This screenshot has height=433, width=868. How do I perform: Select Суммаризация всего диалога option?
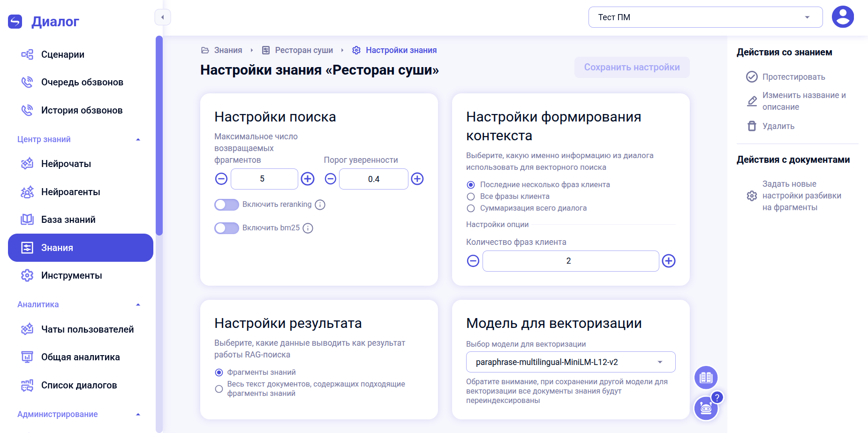471,208
